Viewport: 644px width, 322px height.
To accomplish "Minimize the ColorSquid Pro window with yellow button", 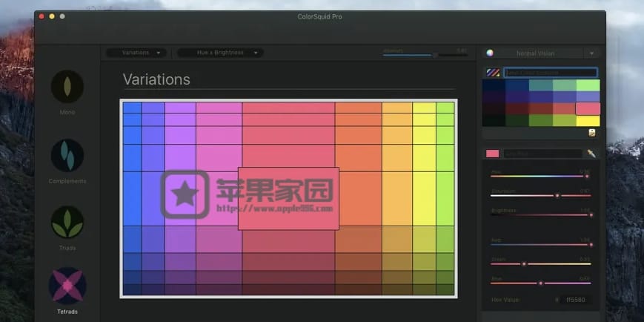I will point(52,16).
